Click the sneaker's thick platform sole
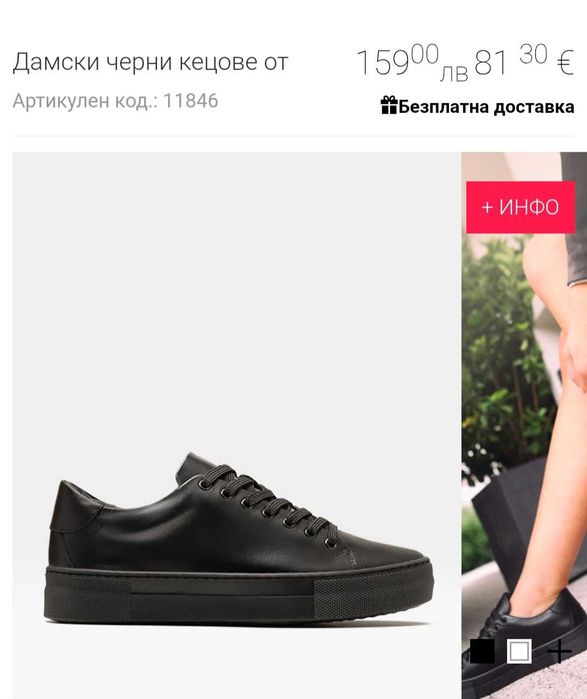The height and width of the screenshot is (699, 587). click(239, 594)
